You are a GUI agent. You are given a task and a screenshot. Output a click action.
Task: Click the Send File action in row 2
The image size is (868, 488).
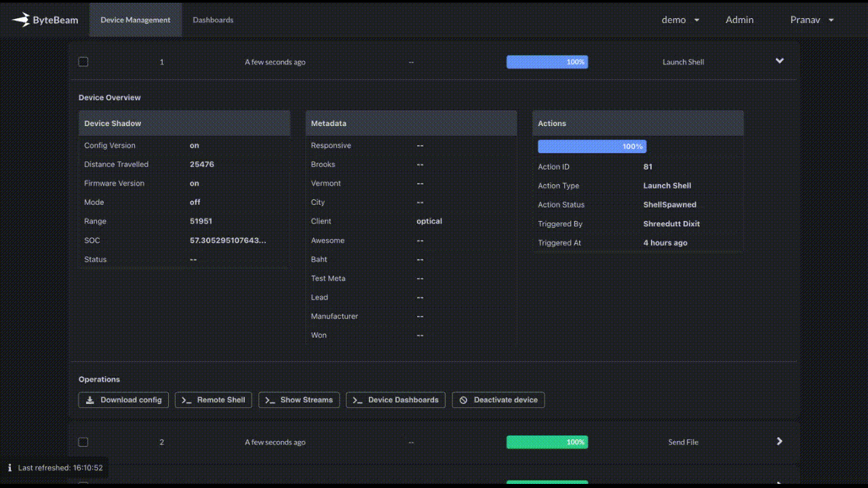pyautogui.click(x=683, y=442)
